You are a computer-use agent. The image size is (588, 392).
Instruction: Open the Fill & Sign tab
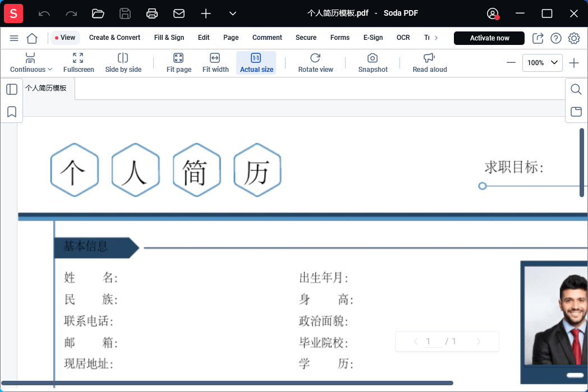tap(169, 38)
